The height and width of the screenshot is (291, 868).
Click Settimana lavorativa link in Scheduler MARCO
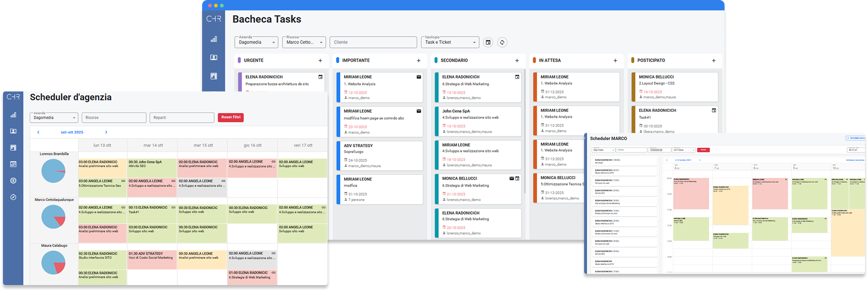click(855, 160)
